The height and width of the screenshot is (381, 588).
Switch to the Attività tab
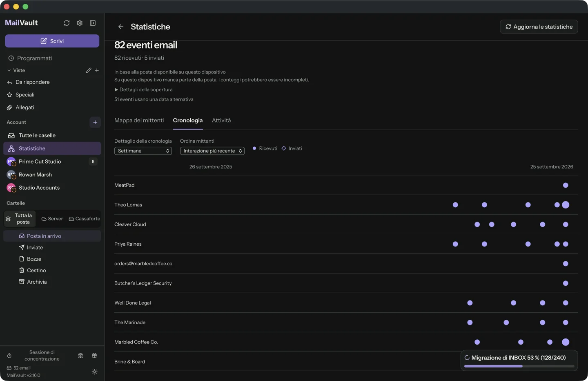[221, 120]
